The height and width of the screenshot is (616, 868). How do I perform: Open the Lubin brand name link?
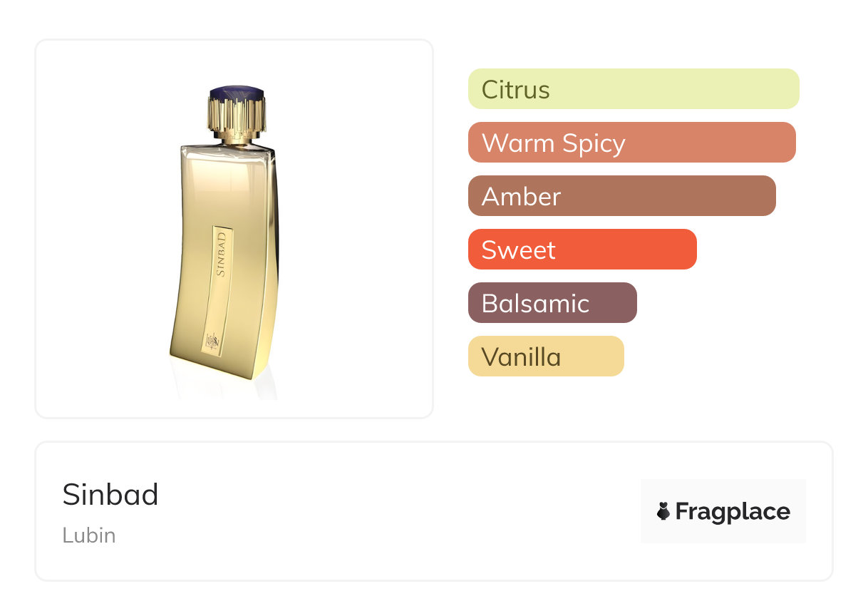coord(89,535)
